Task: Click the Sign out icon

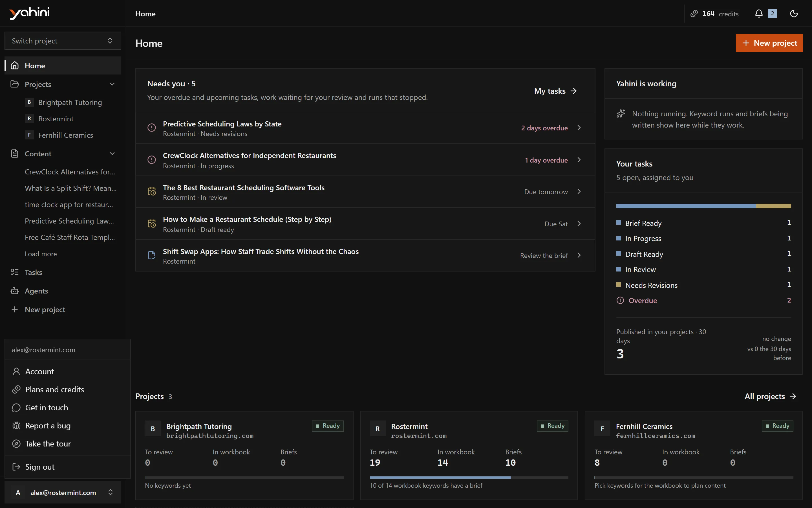Action: [x=16, y=467]
